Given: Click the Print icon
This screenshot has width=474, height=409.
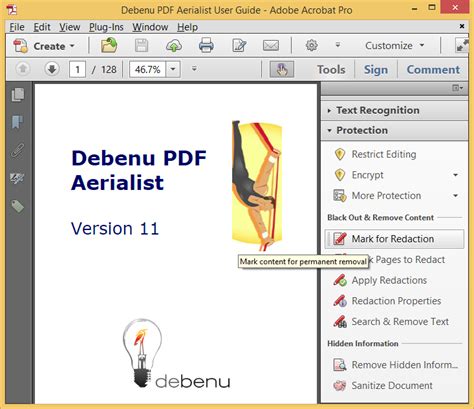Looking at the screenshot, I should tap(206, 46).
